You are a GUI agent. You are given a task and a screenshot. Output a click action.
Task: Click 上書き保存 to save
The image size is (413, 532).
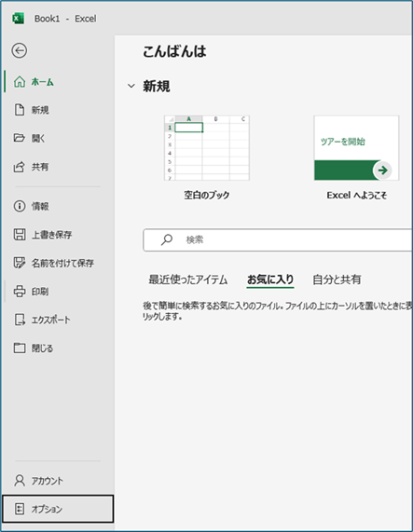tap(58, 235)
